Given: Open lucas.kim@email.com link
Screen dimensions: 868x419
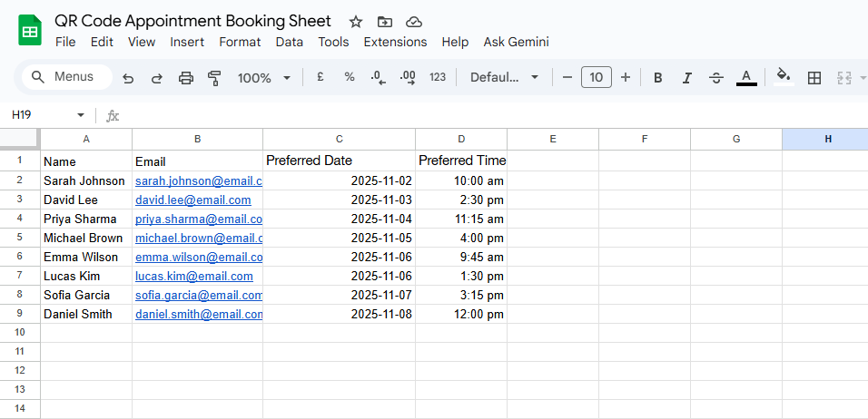Looking at the screenshot, I should coord(194,276).
